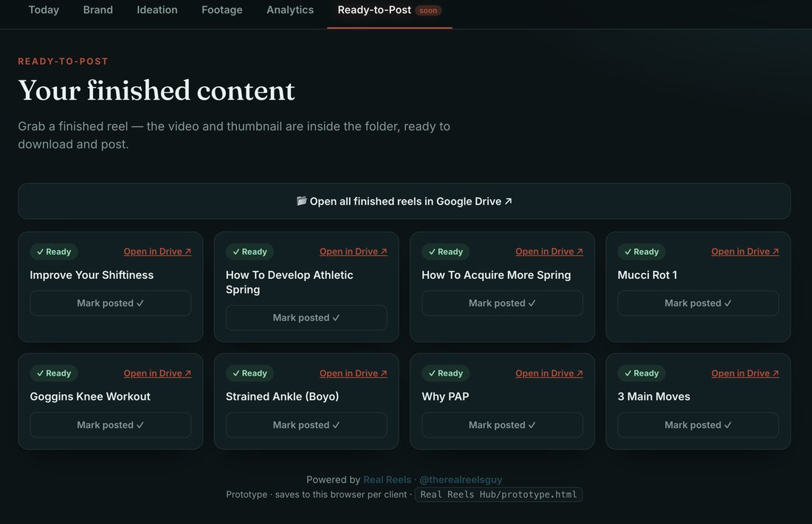Mark 3 Main Moves as posted

point(698,425)
